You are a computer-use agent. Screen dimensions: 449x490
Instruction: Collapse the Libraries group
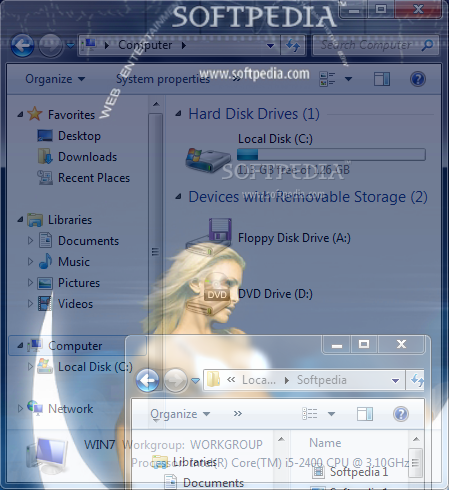[x=20, y=220]
